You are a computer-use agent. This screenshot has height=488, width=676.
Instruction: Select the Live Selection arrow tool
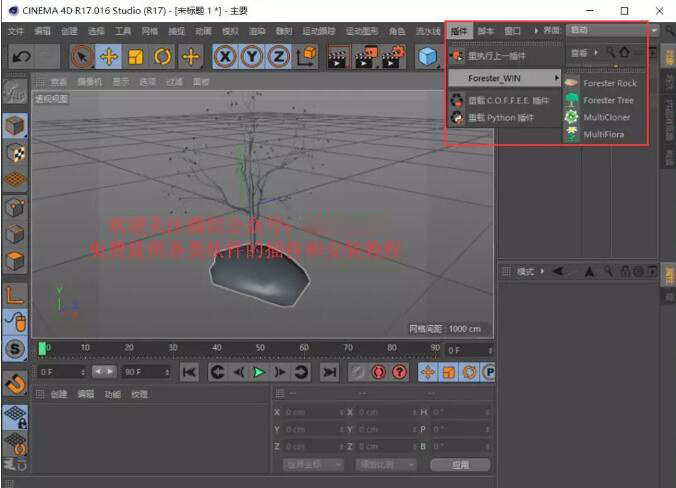pyautogui.click(x=82, y=56)
